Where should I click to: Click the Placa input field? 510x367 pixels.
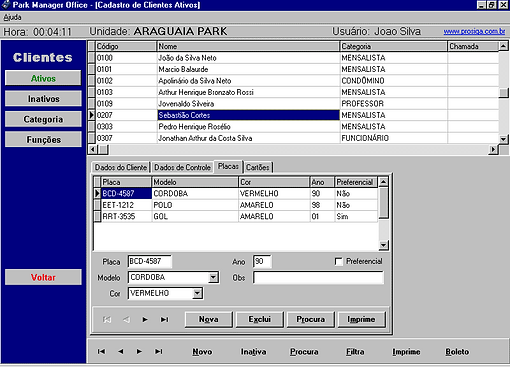pyautogui.click(x=150, y=261)
